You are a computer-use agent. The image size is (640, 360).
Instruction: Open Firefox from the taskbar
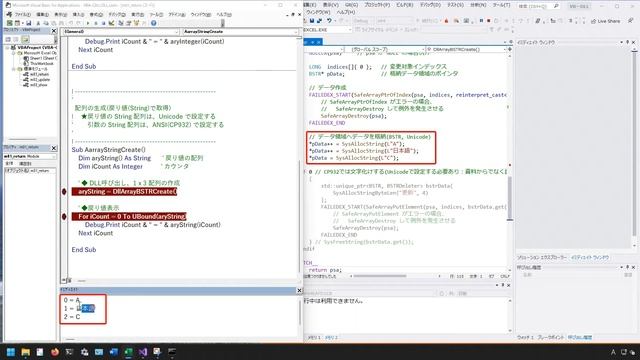pos(55,352)
